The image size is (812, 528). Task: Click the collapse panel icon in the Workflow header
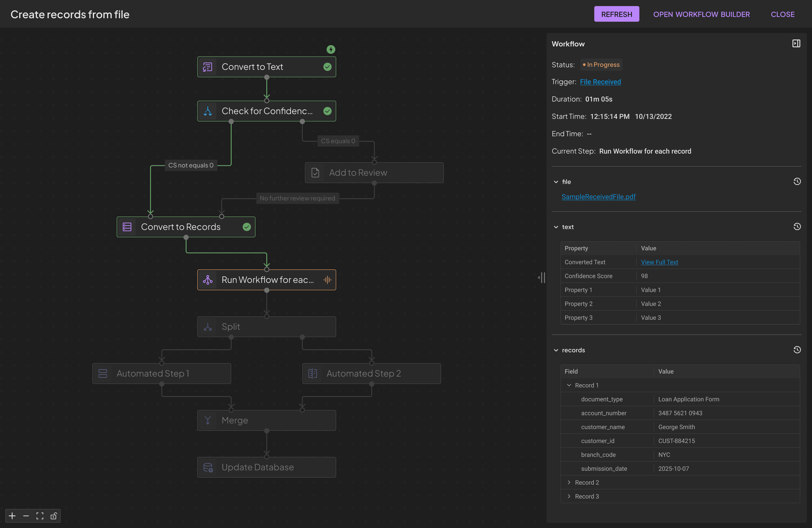point(796,43)
